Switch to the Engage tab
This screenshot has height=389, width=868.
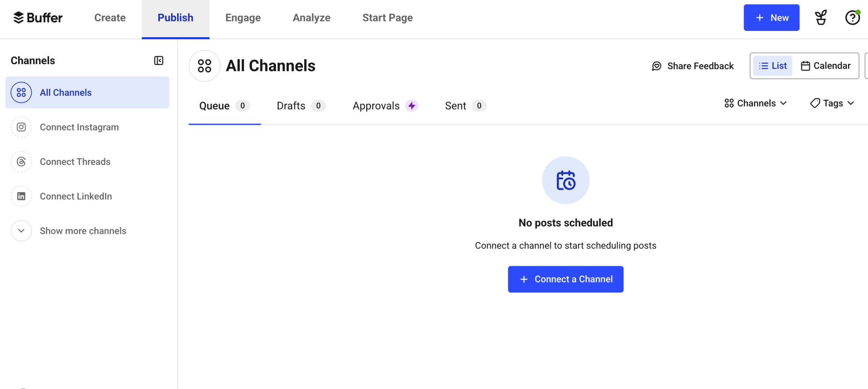[x=243, y=18]
